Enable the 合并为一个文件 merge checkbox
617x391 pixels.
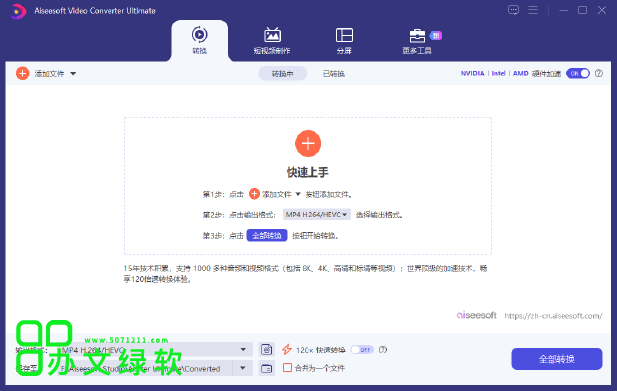coord(288,368)
